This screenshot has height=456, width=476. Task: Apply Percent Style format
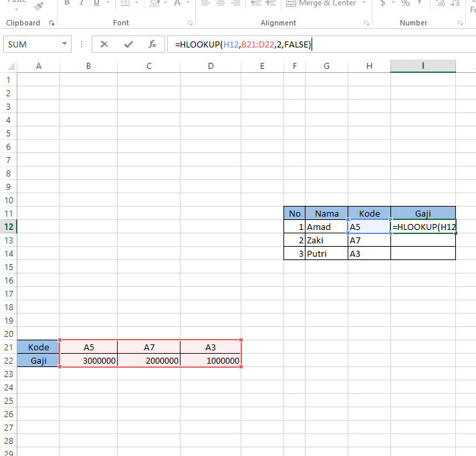(x=405, y=3)
